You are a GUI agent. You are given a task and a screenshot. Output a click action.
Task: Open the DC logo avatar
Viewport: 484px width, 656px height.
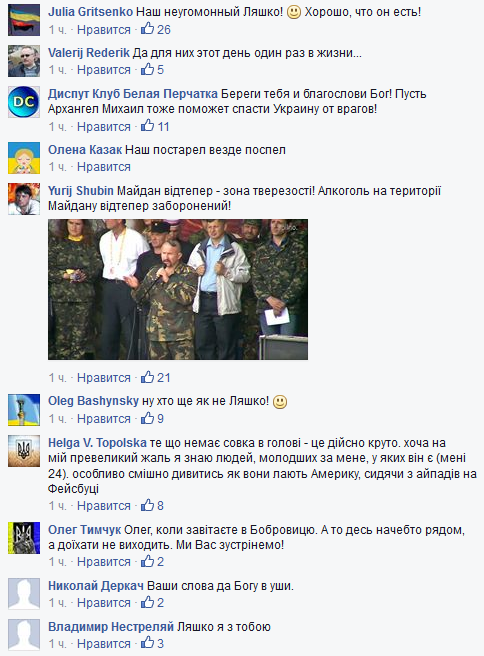click(x=24, y=102)
